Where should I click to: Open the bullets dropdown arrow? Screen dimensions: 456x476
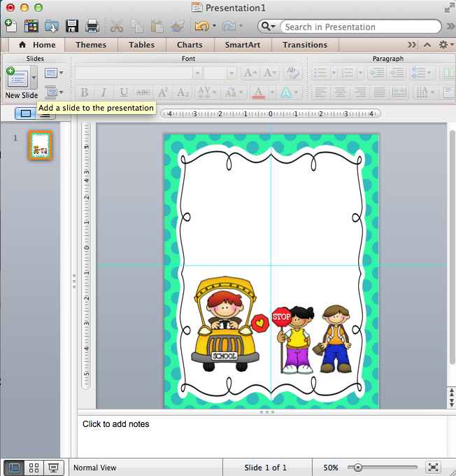click(334, 73)
